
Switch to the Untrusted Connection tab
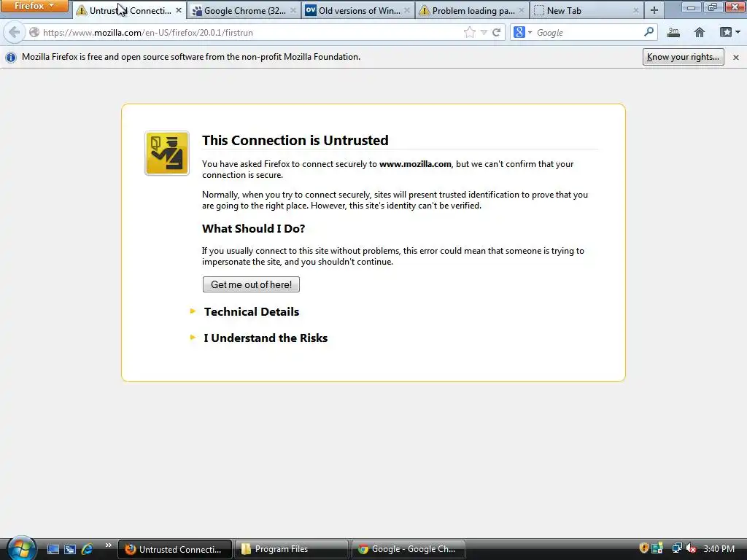130,10
